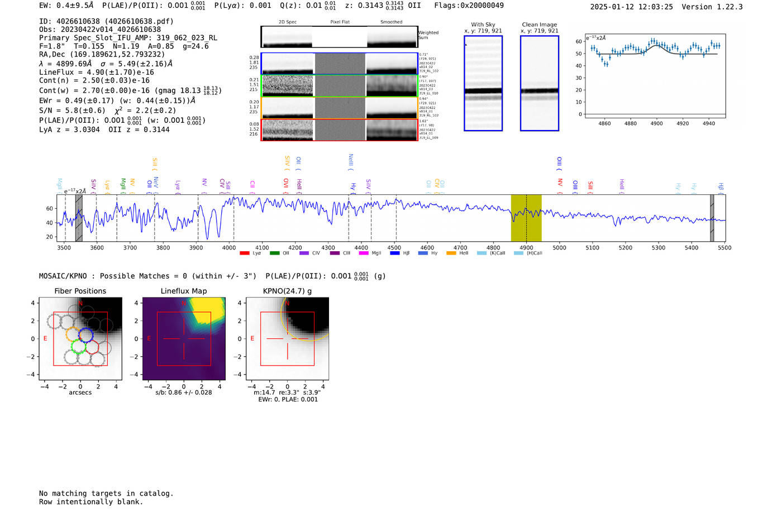The image size is (782, 532).
Task: Open the Clean Image cutout
Action: pos(540,83)
